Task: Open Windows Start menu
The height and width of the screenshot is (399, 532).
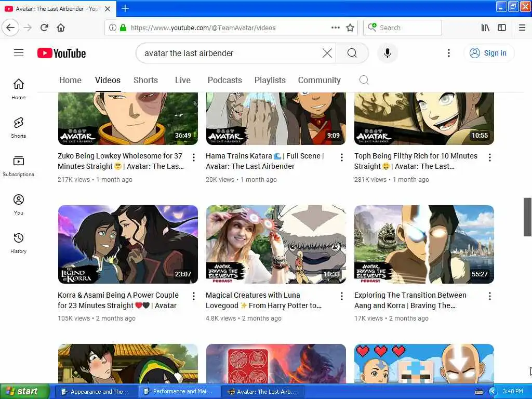Action: click(24, 392)
